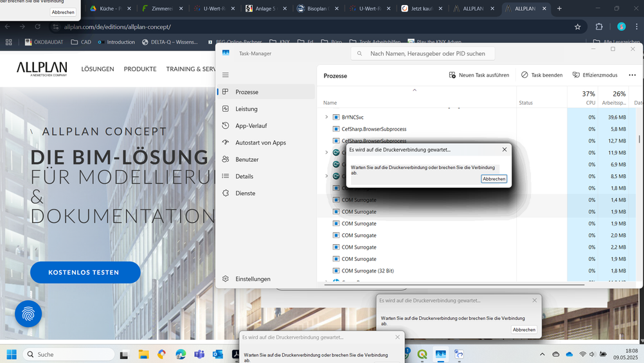
Task: Open the ÖKOBAUDAT bookmark
Action: [44, 42]
